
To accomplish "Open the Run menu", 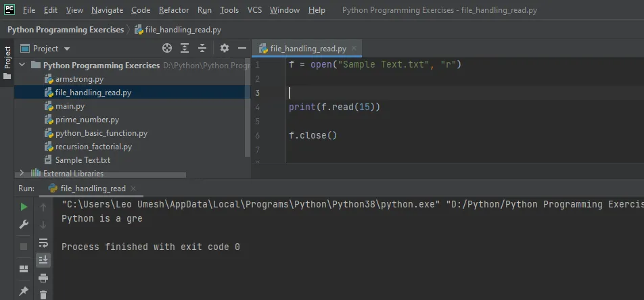I will coord(204,10).
